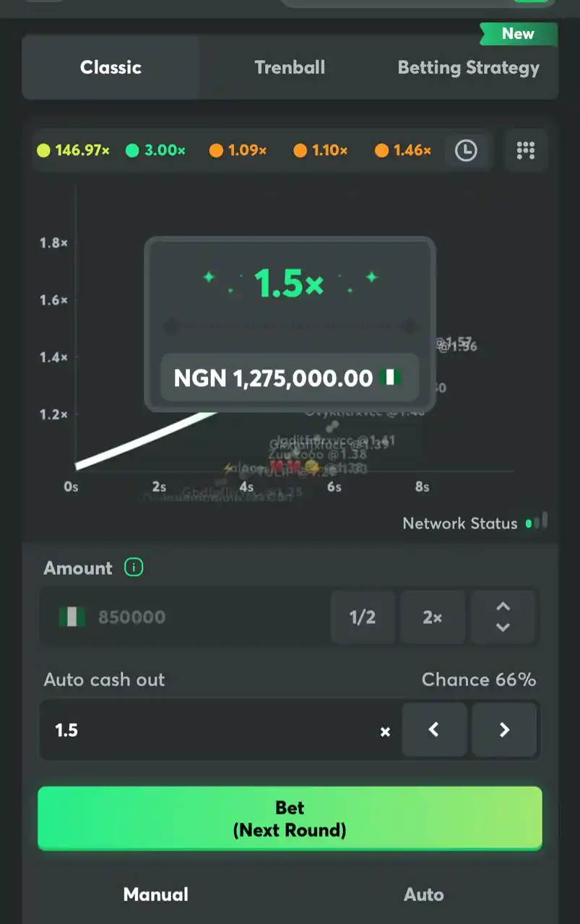Open the round history clock icon

click(466, 150)
